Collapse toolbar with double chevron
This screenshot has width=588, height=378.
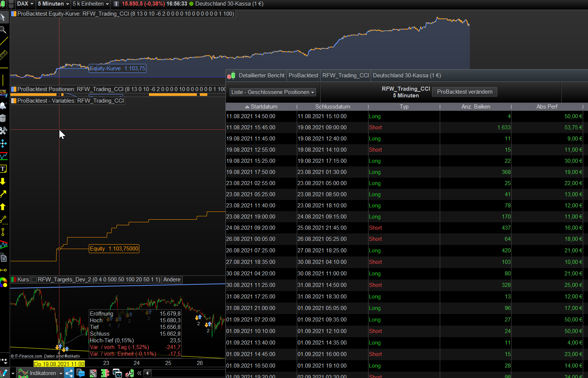pos(139,373)
